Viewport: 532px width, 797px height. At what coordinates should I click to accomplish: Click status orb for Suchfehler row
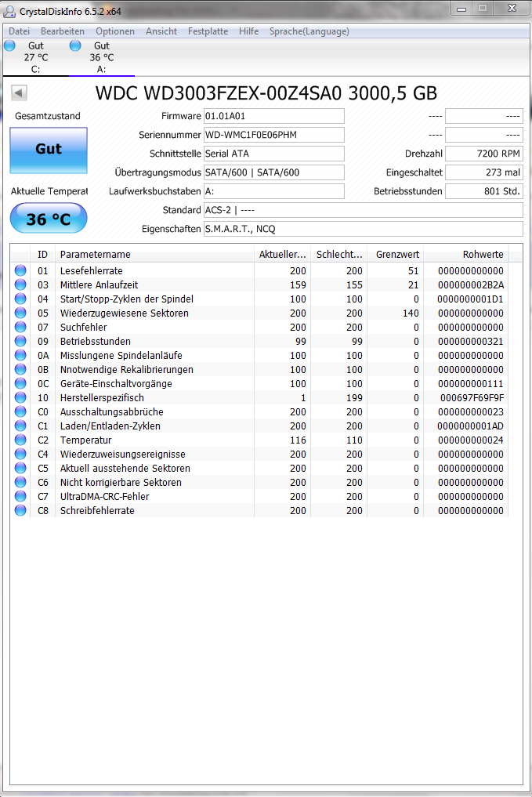[20, 327]
